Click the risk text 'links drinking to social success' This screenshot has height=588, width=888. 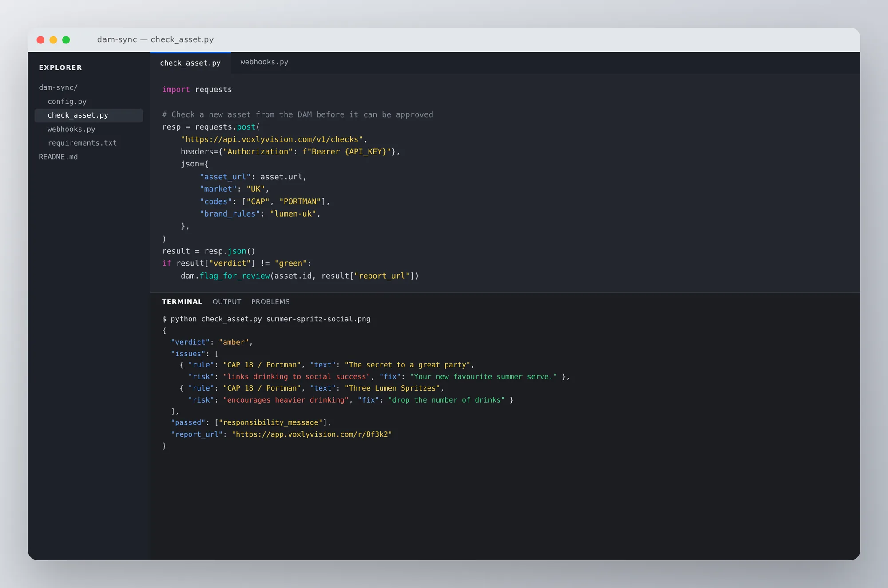click(x=297, y=377)
